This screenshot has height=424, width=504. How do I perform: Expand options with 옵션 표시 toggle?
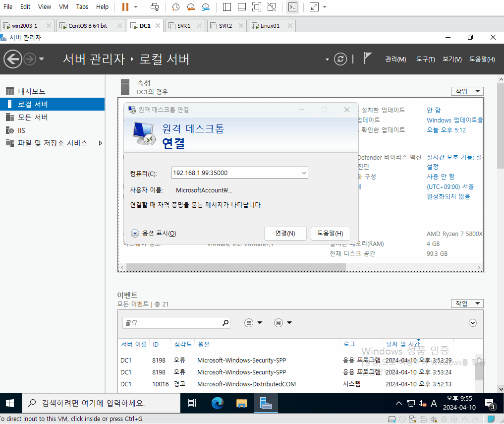pos(154,233)
